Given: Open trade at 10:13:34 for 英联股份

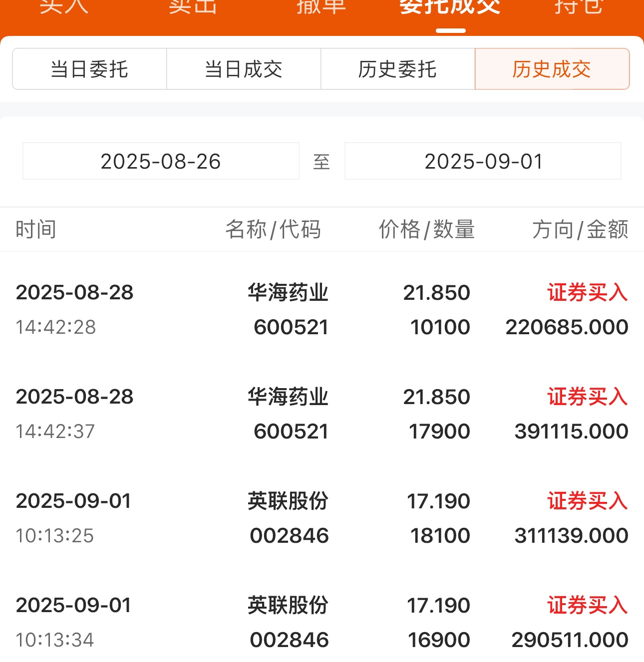Looking at the screenshot, I should pos(322,622).
